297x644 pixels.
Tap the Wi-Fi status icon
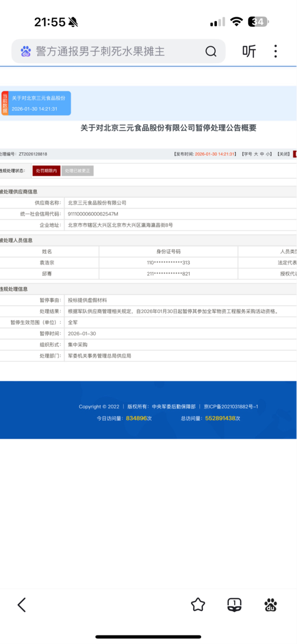236,22
